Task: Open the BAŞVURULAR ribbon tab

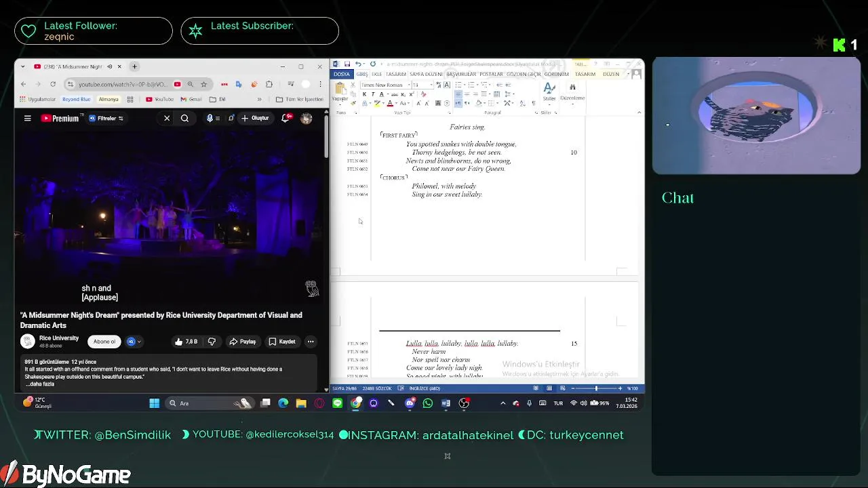Action: point(461,74)
